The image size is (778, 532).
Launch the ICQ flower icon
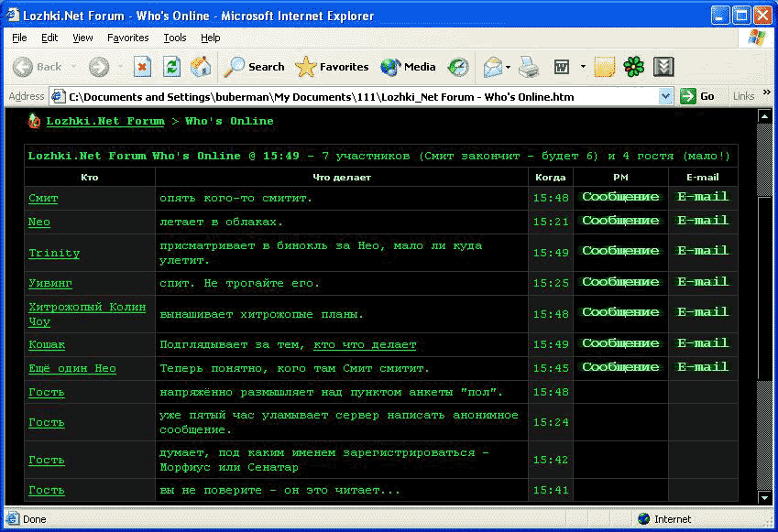(633, 67)
